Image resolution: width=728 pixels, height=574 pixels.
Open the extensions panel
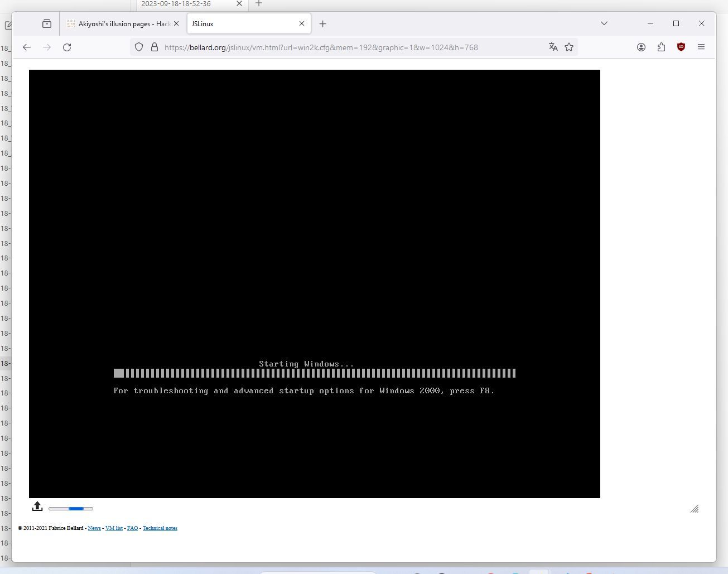[x=661, y=47]
